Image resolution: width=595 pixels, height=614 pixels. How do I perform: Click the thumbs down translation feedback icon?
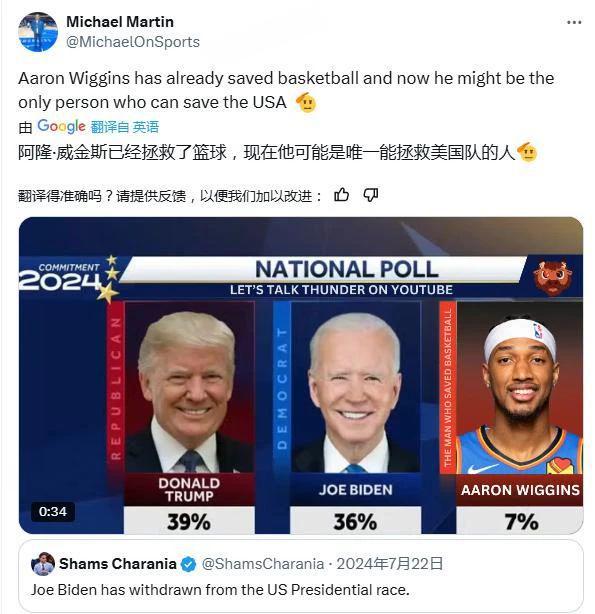pos(371,195)
